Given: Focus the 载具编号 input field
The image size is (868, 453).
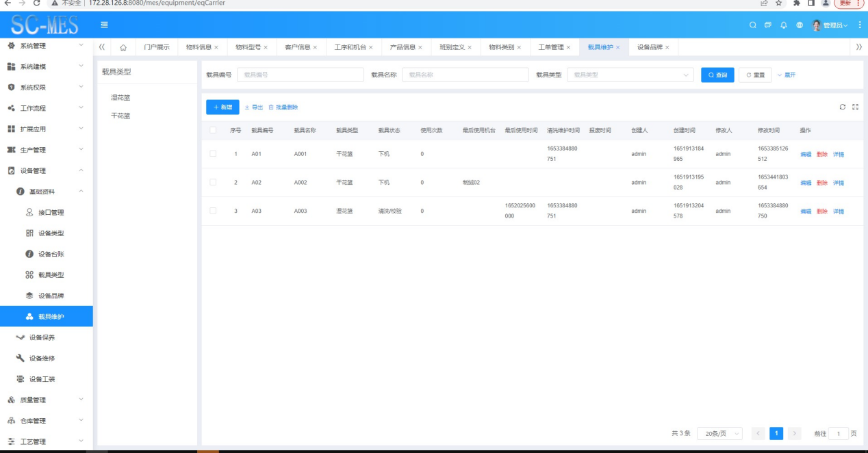Looking at the screenshot, I should (x=301, y=75).
